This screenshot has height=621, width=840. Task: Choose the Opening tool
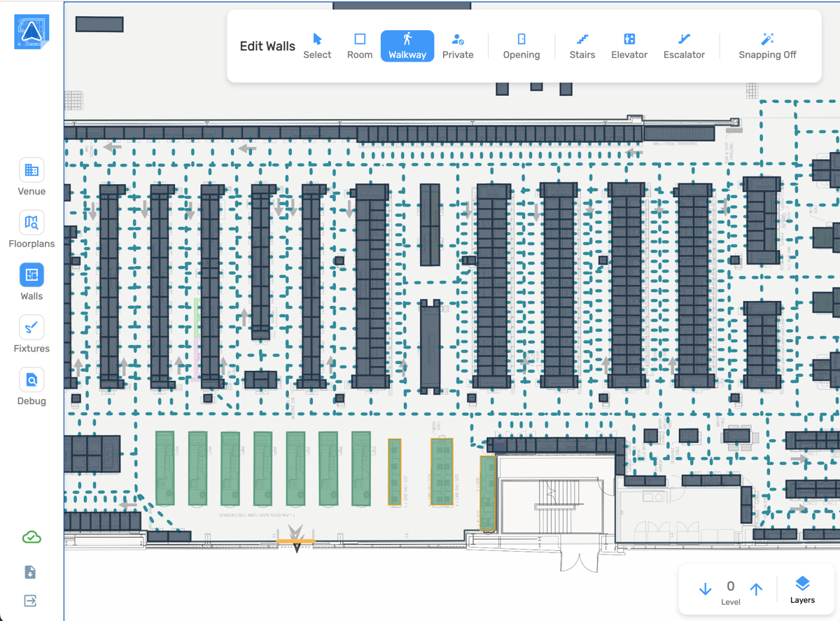[x=521, y=46]
